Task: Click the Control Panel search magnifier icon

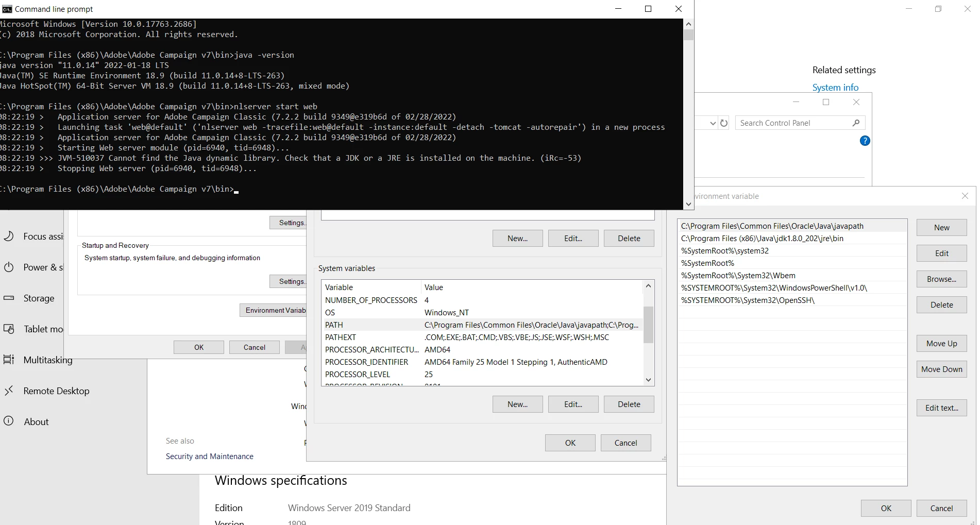Action: click(x=856, y=123)
